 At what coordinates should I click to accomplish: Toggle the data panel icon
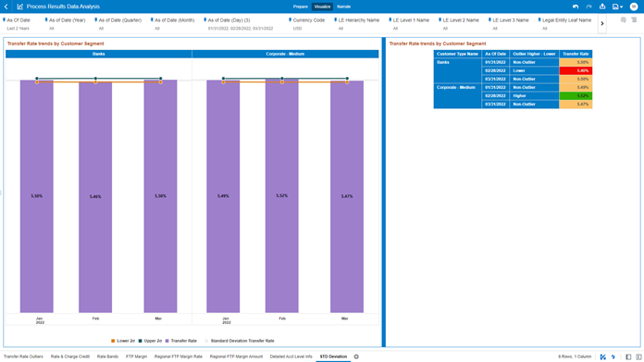tap(628, 357)
